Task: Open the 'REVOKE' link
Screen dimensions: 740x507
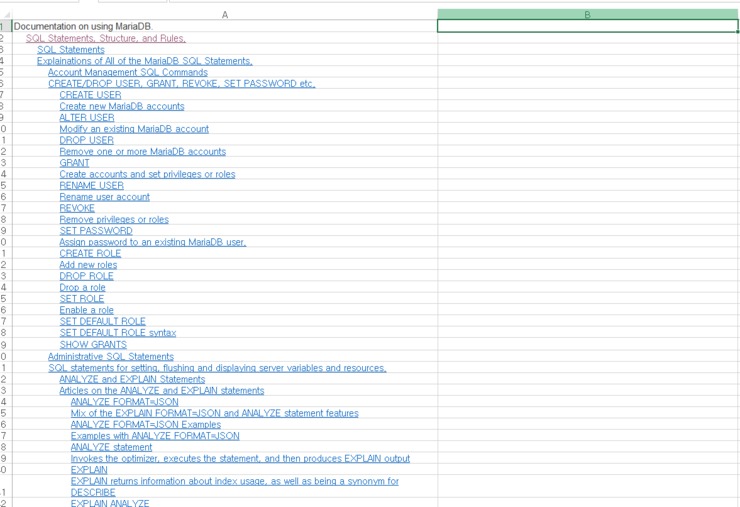Action: [77, 208]
